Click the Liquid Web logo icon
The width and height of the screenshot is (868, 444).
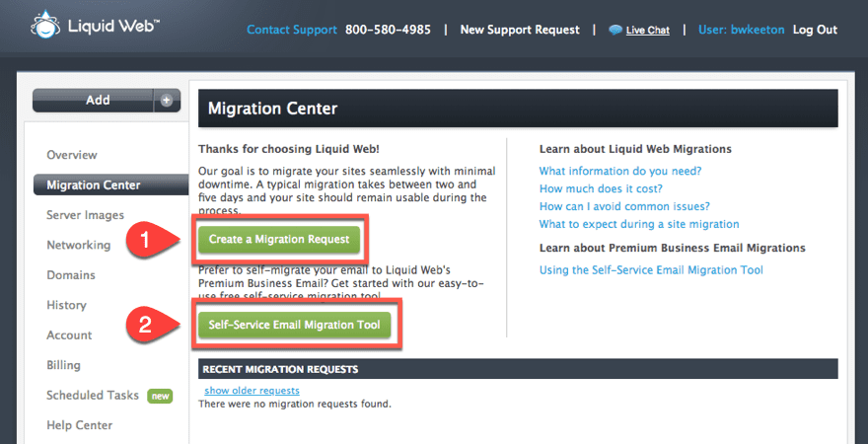click(x=45, y=25)
